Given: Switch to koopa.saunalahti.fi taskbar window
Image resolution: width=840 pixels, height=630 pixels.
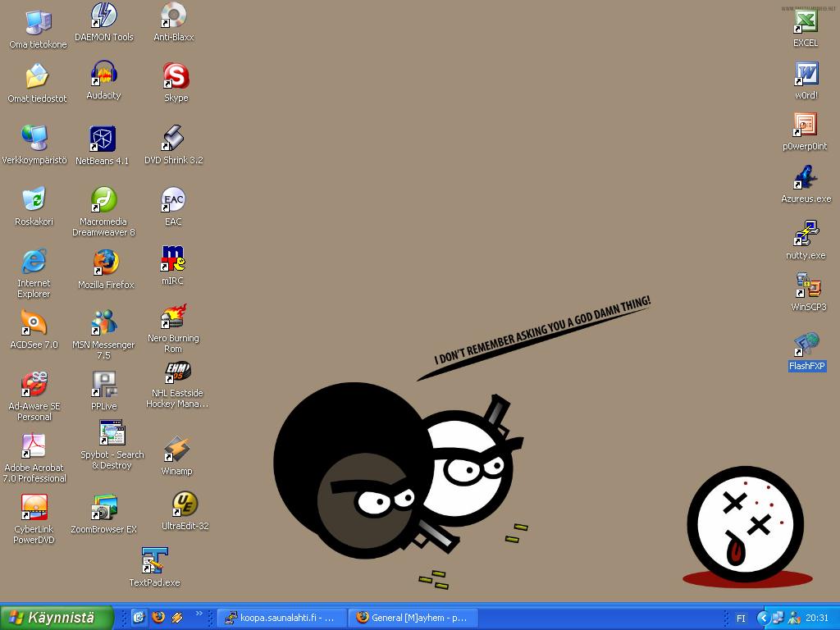Looking at the screenshot, I should point(282,618).
